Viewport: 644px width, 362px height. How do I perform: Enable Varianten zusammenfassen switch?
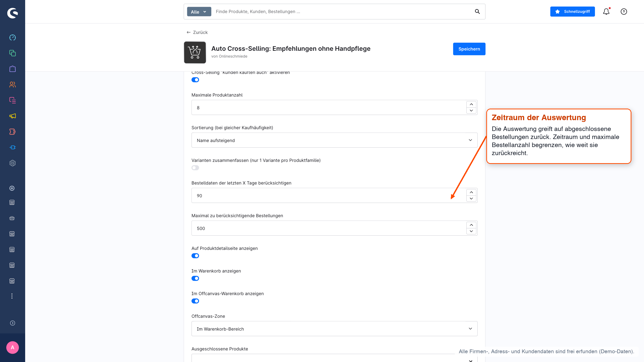tap(195, 168)
